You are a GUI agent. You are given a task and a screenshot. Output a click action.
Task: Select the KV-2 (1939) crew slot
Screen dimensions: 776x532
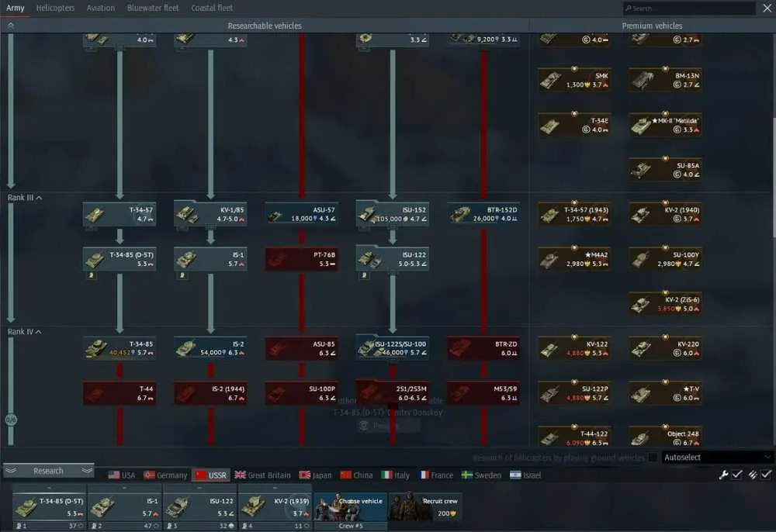click(x=275, y=506)
